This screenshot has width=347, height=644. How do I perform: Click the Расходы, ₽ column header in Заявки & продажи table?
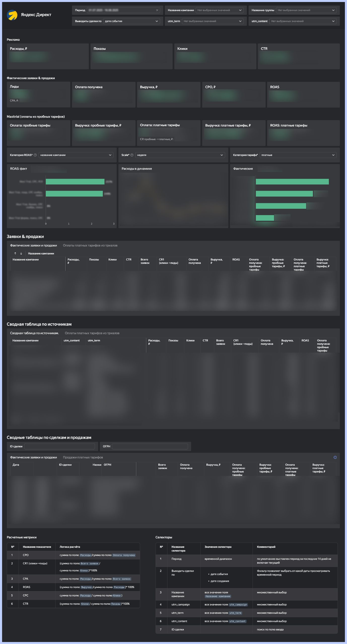click(x=74, y=261)
